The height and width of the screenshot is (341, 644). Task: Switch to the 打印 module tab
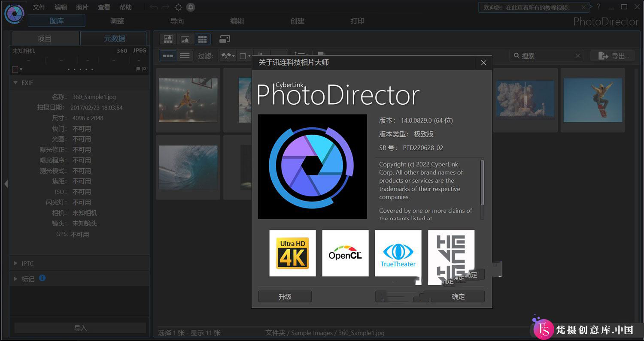coord(357,21)
